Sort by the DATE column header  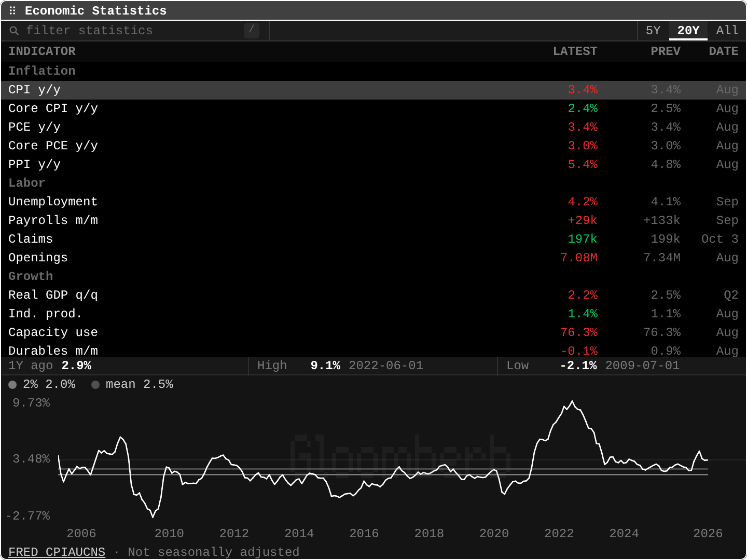click(724, 51)
